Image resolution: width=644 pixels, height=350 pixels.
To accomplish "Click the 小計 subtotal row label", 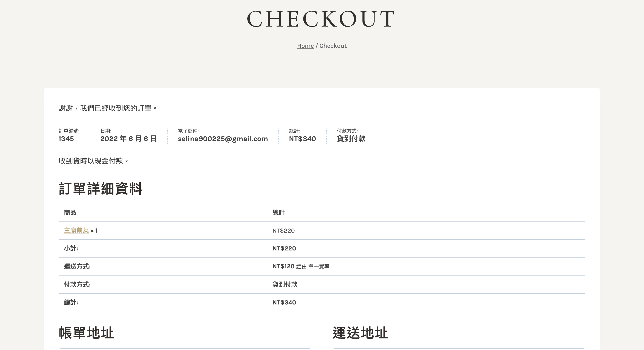I will click(x=71, y=248).
